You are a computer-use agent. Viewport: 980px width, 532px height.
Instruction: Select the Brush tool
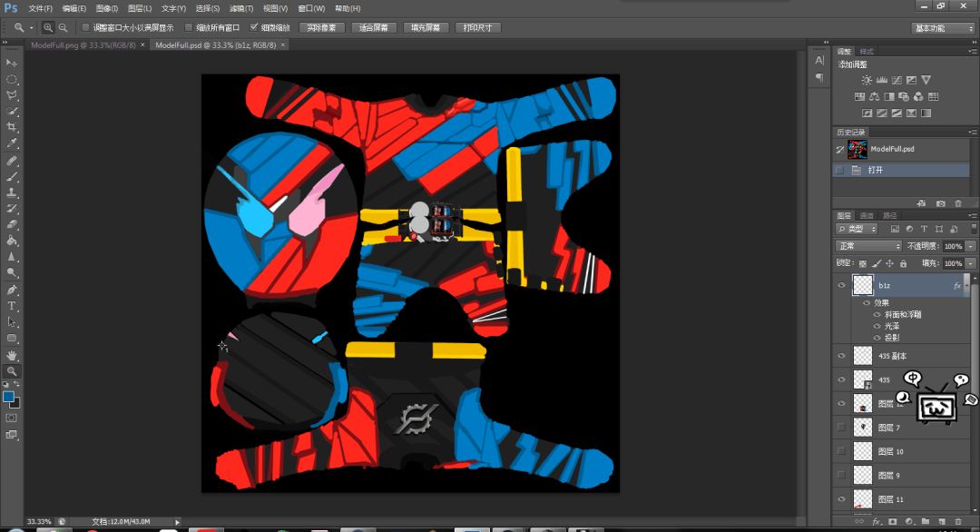point(11,177)
